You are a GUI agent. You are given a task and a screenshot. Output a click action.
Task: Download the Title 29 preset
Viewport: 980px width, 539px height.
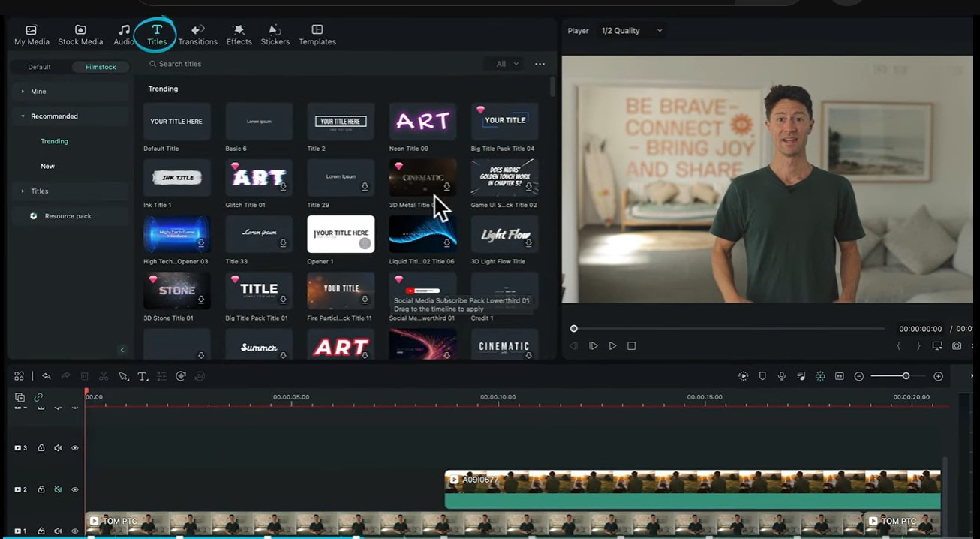click(365, 186)
